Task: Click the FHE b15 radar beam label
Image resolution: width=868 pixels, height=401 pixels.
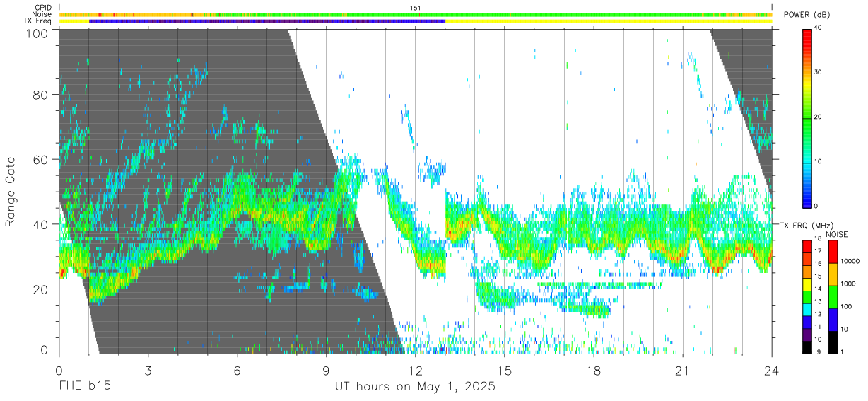Action: click(84, 387)
